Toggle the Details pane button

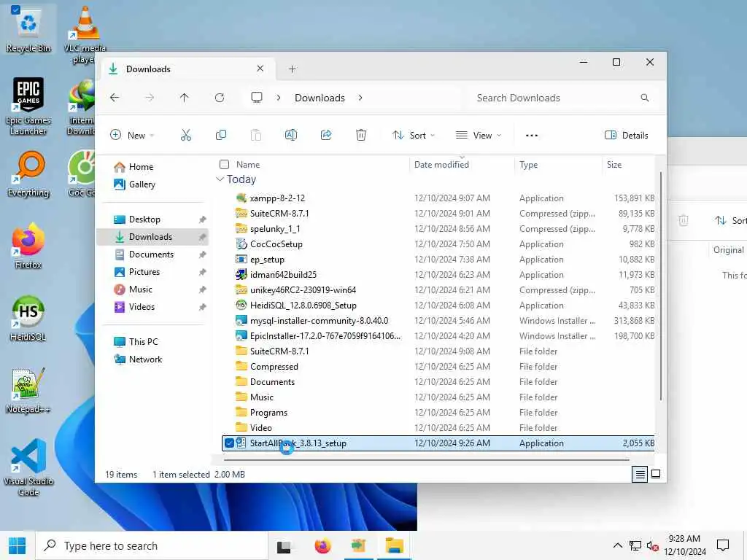pyautogui.click(x=626, y=135)
